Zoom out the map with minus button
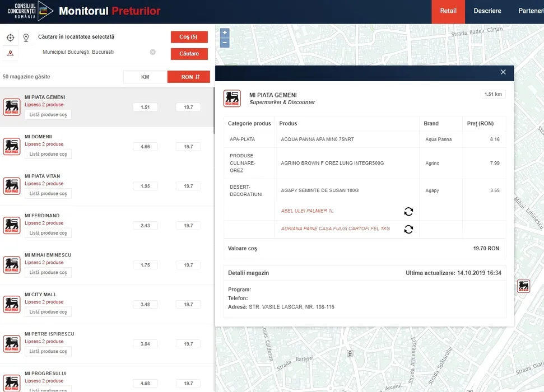The width and height of the screenshot is (544, 392). 225,43
